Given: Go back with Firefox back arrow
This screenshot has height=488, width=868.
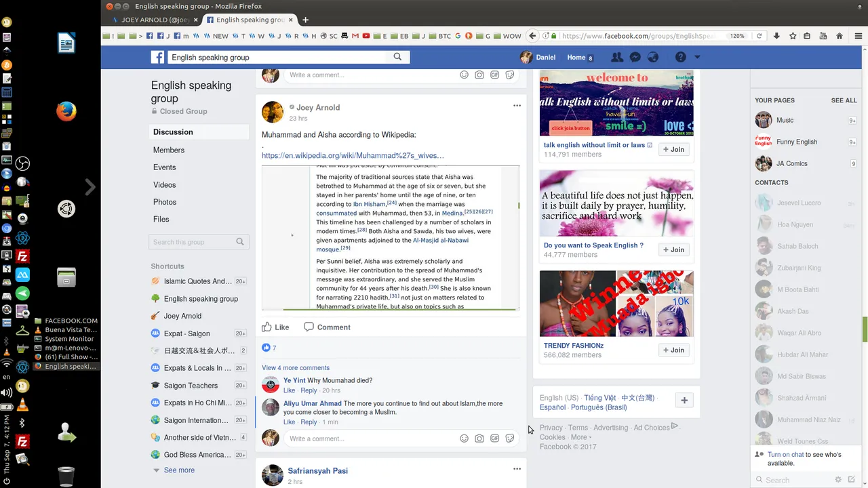Looking at the screenshot, I should (533, 36).
